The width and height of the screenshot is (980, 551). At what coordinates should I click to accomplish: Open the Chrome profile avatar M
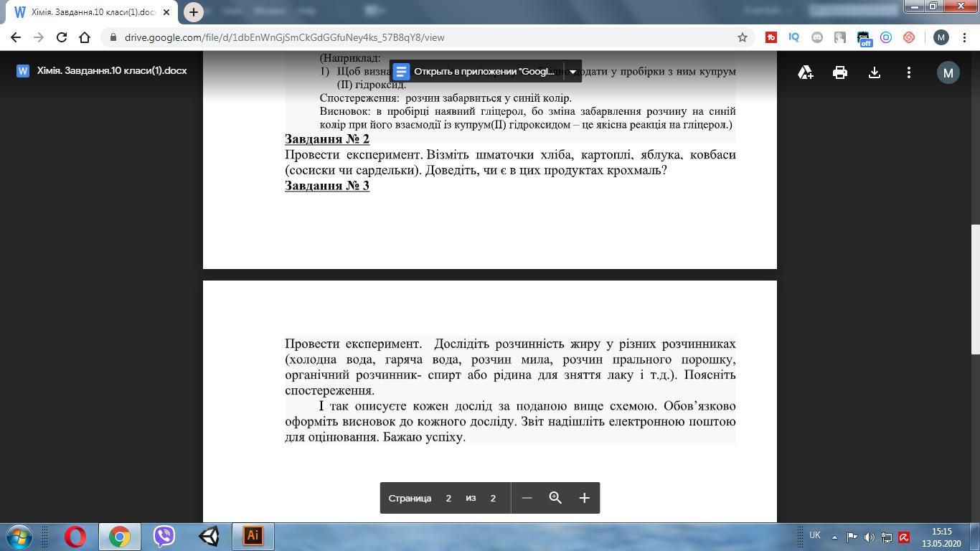(941, 37)
